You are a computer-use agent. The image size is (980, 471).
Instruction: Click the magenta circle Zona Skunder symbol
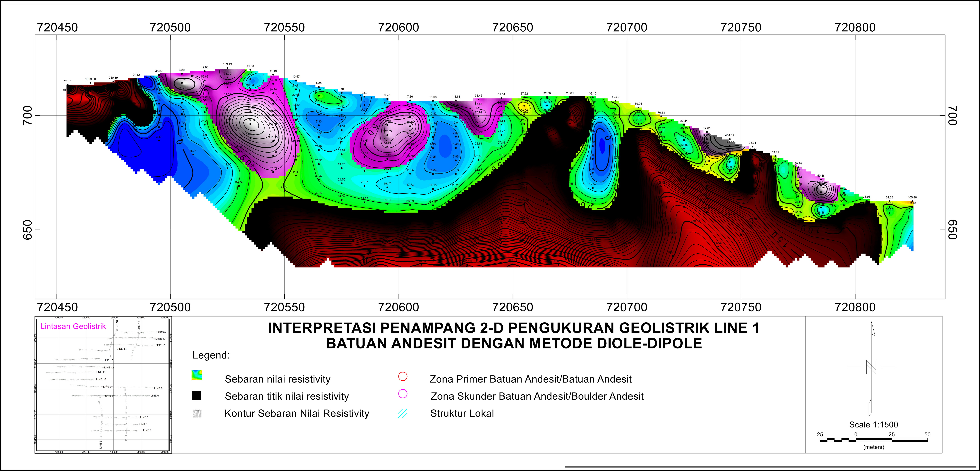coord(403,394)
